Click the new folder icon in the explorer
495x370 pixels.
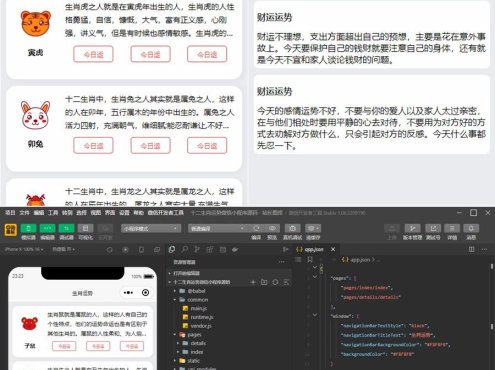(264, 282)
